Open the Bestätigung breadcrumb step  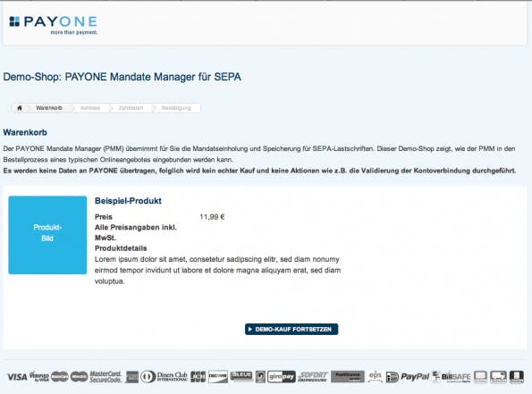176,108
